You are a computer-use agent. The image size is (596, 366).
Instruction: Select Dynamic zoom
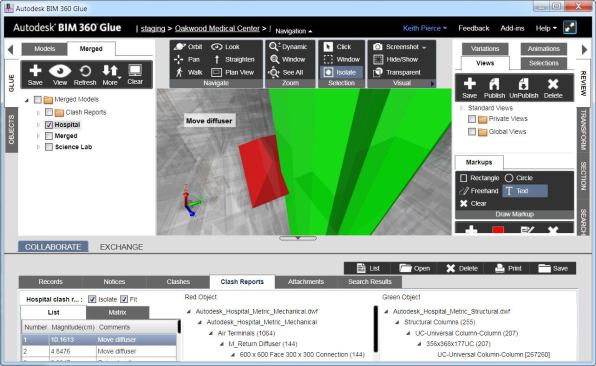coord(288,47)
